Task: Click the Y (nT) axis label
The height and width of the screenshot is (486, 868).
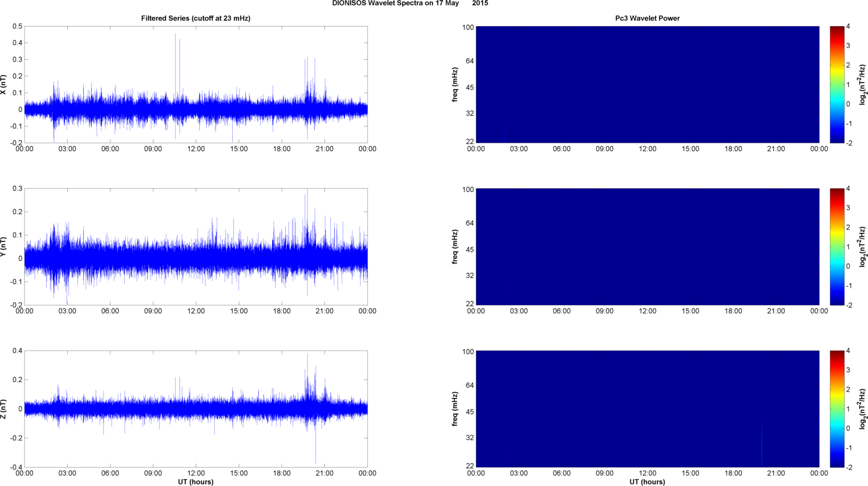Action: [x=4, y=247]
